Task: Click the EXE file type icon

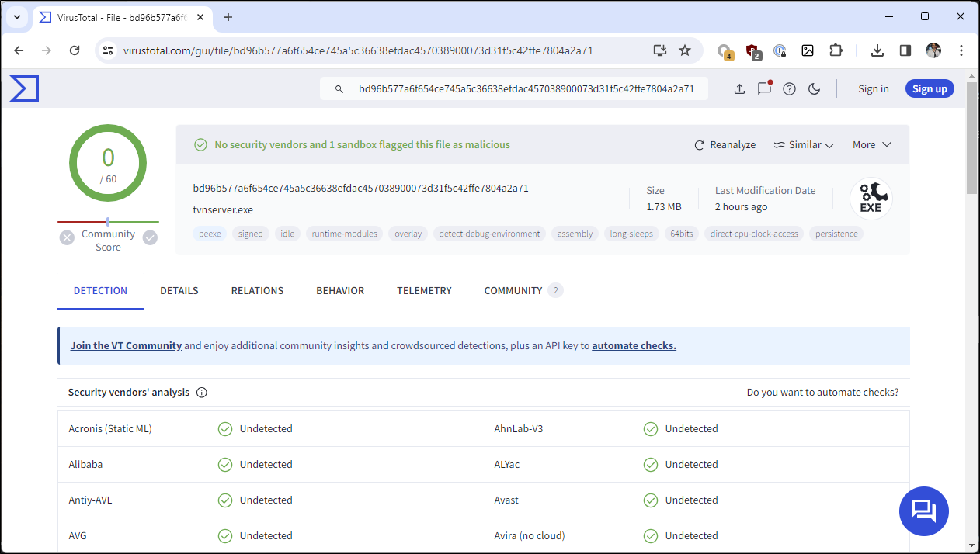Action: coord(871,199)
